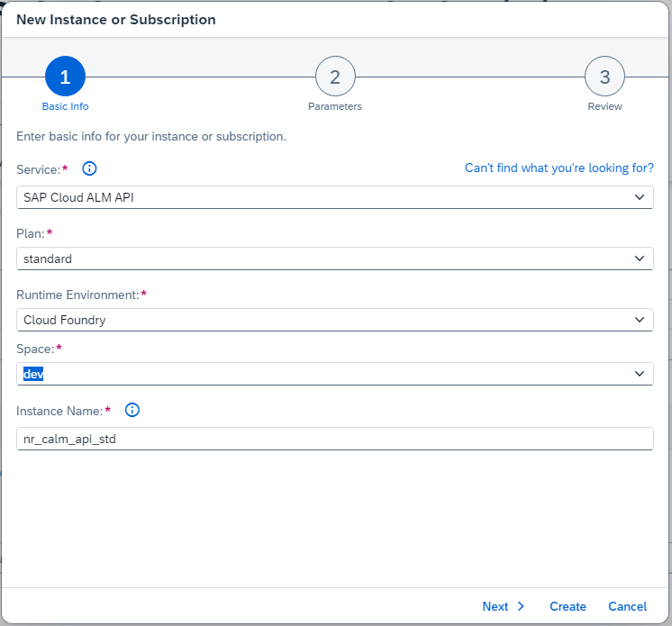The height and width of the screenshot is (626, 672).
Task: Click the Create button
Action: pos(568,606)
